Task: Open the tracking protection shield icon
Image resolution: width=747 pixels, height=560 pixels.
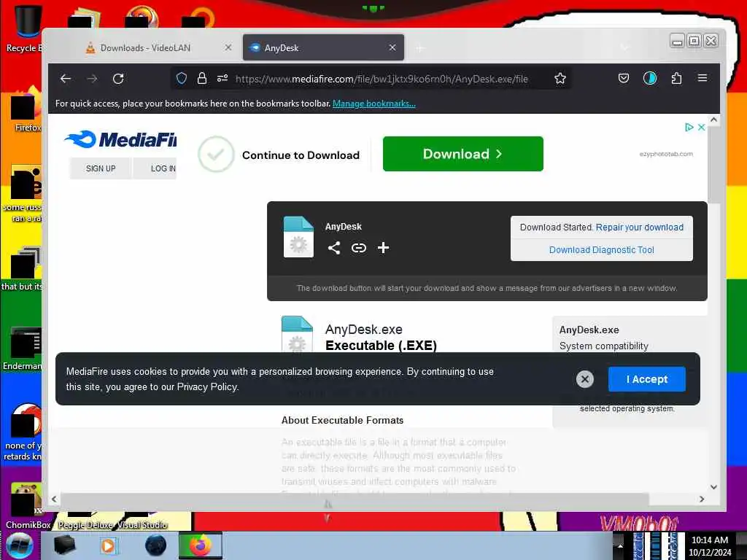Action: tap(181, 79)
